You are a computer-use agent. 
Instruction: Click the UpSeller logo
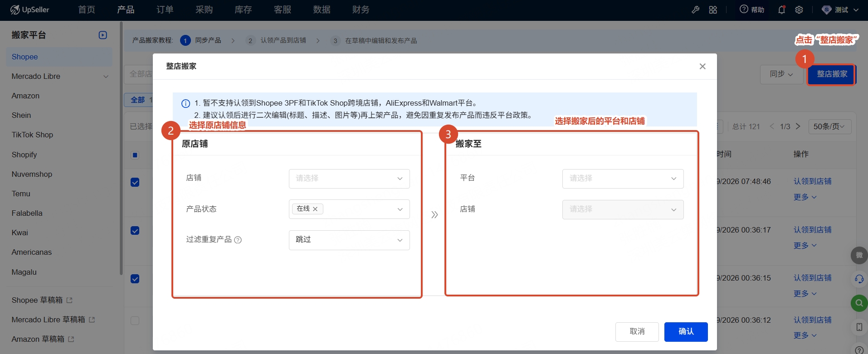29,10
